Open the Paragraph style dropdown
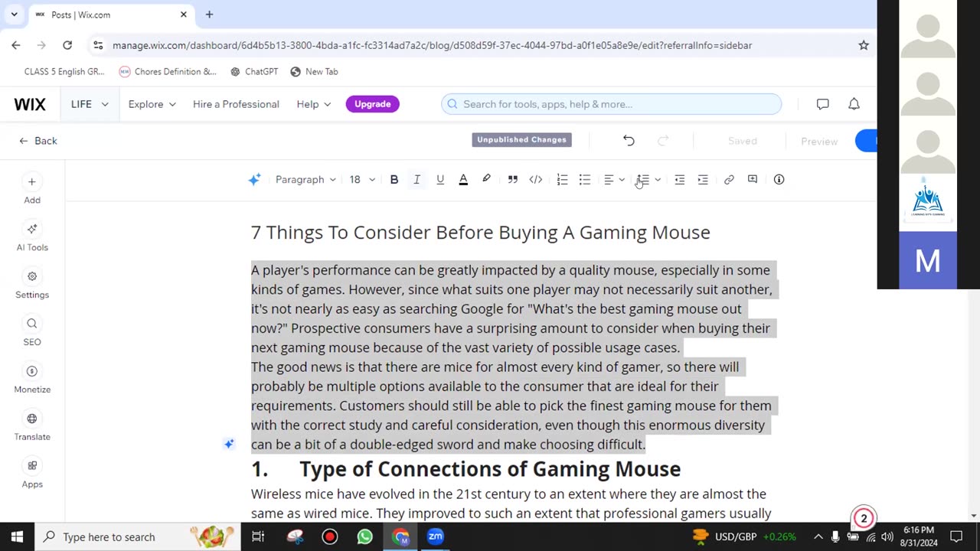980x551 pixels. click(305, 180)
